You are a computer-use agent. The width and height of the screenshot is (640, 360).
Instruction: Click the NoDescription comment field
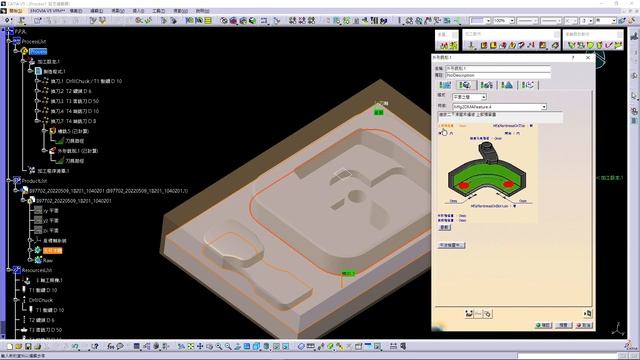pos(498,76)
